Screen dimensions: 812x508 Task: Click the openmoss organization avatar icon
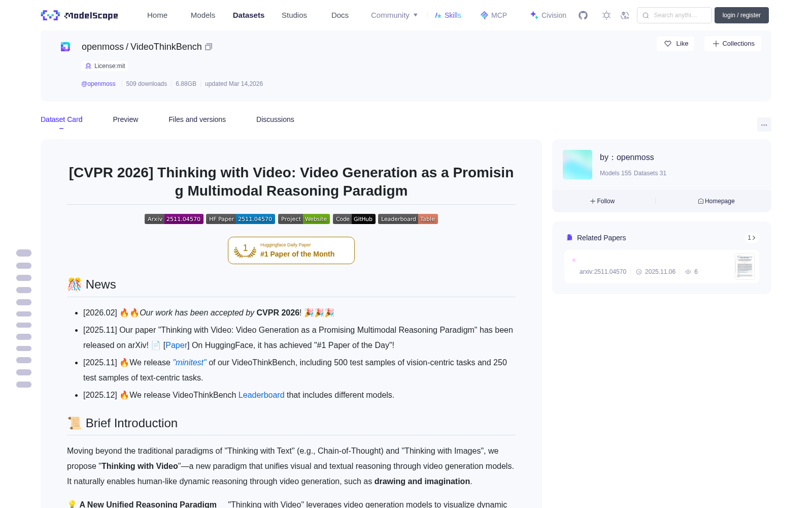[x=65, y=47]
